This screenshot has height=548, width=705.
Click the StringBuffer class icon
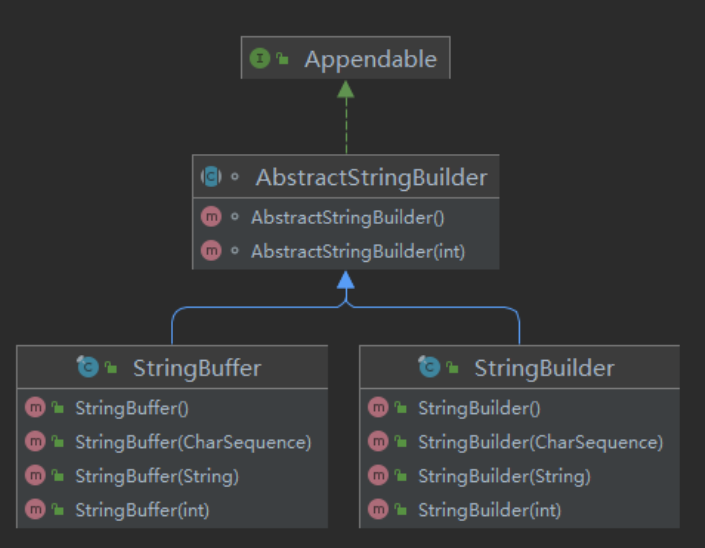(88, 368)
